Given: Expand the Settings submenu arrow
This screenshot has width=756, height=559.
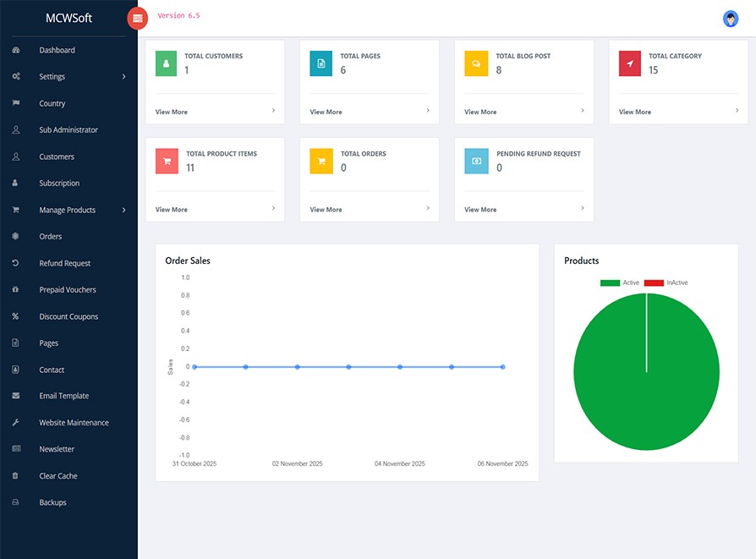Looking at the screenshot, I should point(123,77).
